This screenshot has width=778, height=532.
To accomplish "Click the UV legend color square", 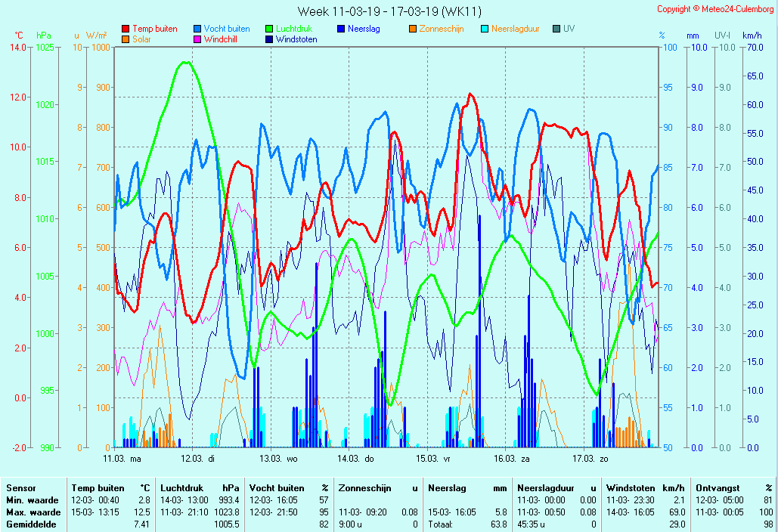I will 556,29.
